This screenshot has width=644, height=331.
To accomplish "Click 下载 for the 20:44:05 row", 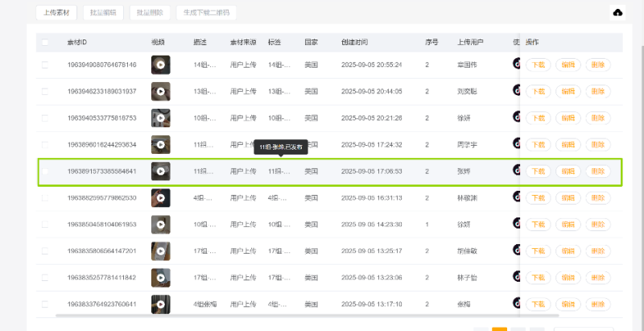I will click(539, 91).
